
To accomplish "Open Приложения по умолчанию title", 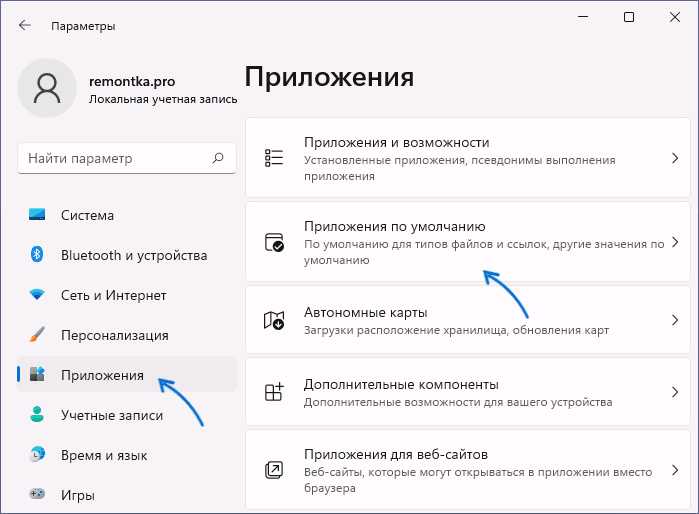I will pyautogui.click(x=395, y=226).
